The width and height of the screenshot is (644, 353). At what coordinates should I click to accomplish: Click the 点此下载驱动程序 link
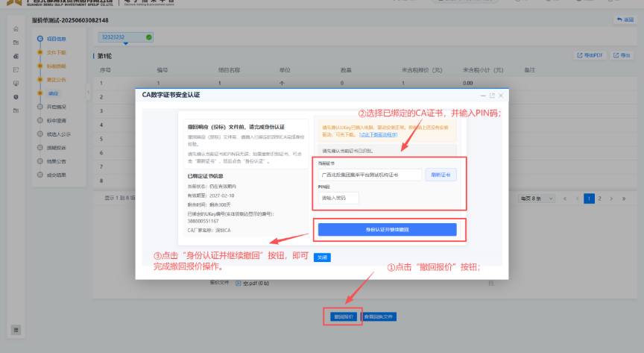click(x=378, y=134)
